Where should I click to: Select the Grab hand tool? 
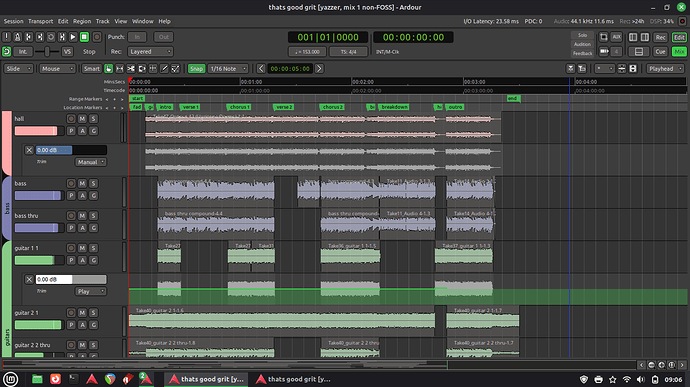(x=109, y=69)
